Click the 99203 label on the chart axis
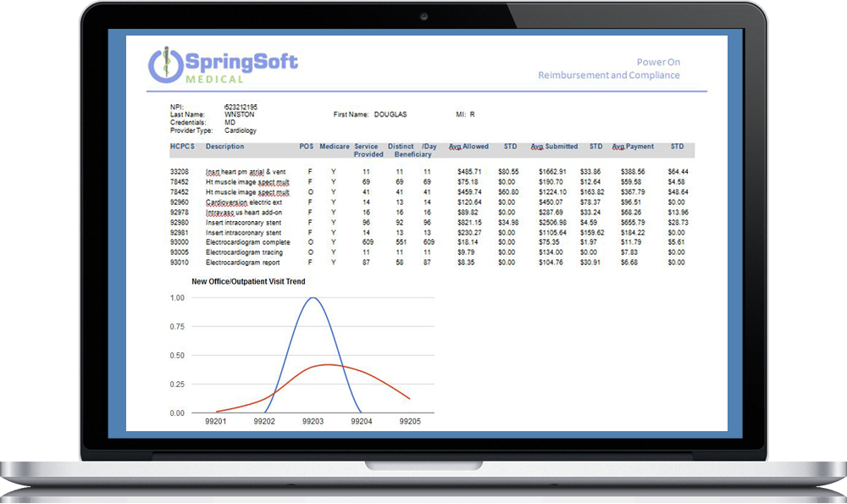This screenshot has height=504, width=847. (x=313, y=421)
